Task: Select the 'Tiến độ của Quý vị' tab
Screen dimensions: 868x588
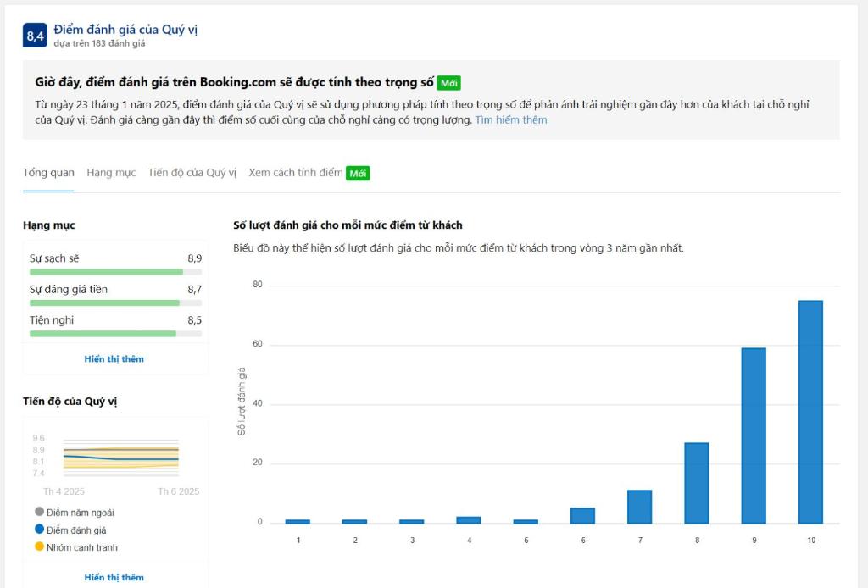Action: tap(192, 173)
